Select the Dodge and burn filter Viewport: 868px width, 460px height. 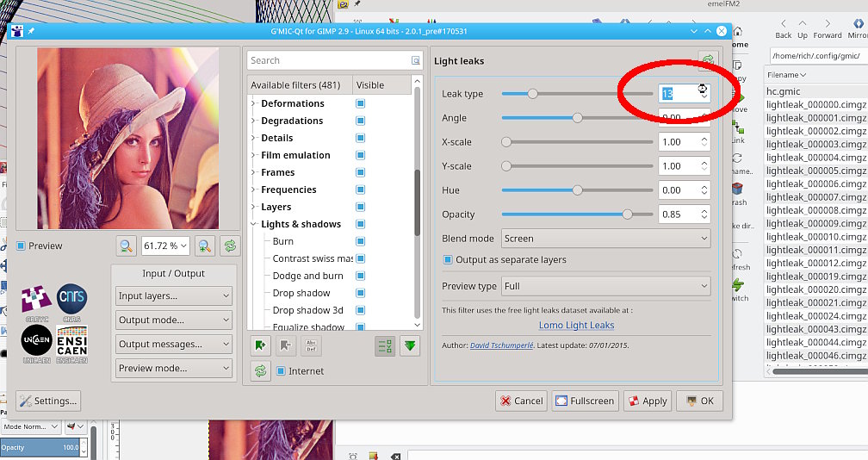click(307, 276)
